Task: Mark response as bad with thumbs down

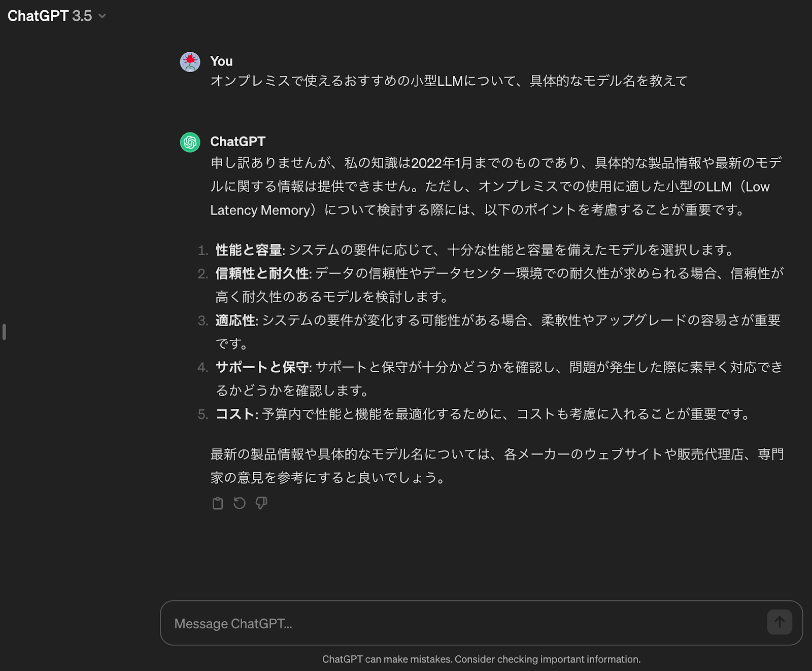Action: coord(261,503)
